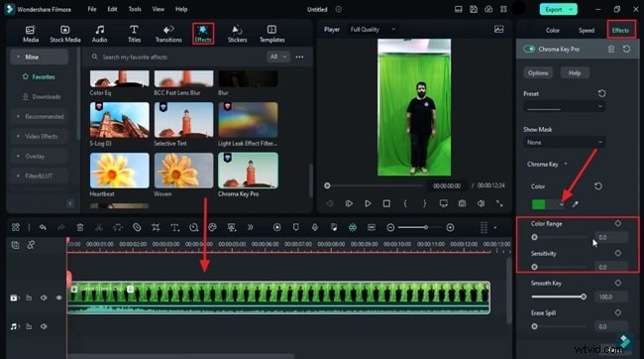This screenshot has height=359, width=644.
Task: Open the Stickers tab
Action: pos(238,34)
